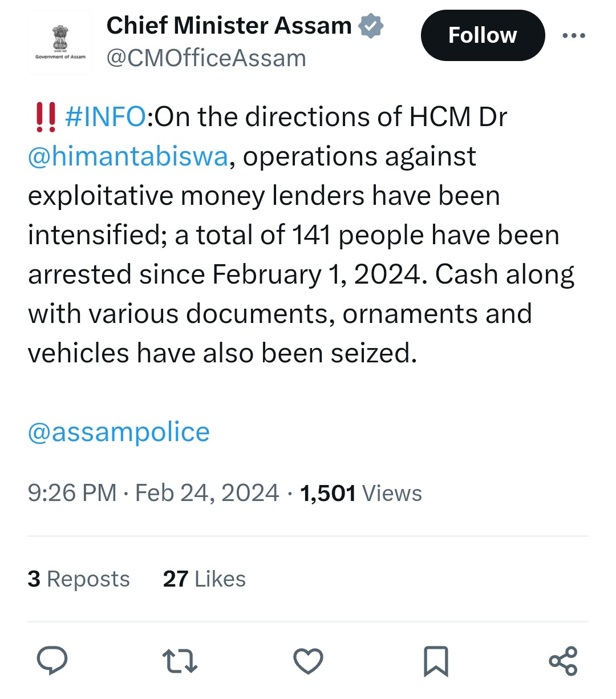Bookmark this tweet
This screenshot has width=616, height=699.
[x=436, y=661]
